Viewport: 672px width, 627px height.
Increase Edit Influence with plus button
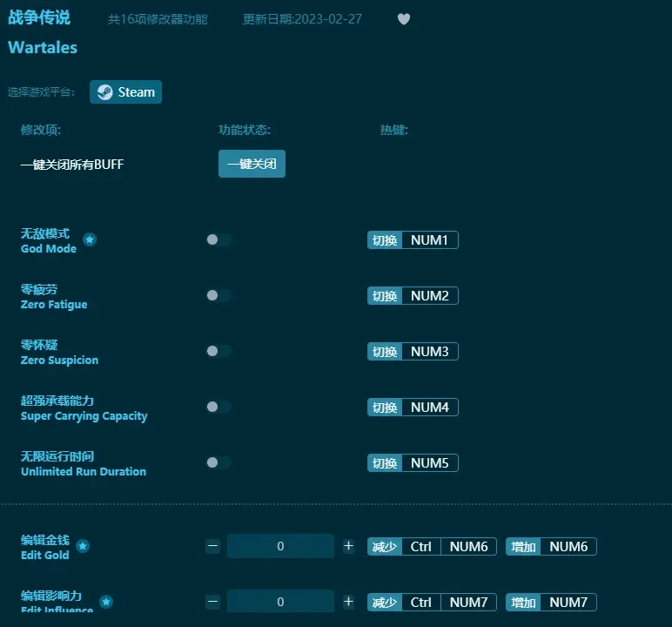(348, 602)
